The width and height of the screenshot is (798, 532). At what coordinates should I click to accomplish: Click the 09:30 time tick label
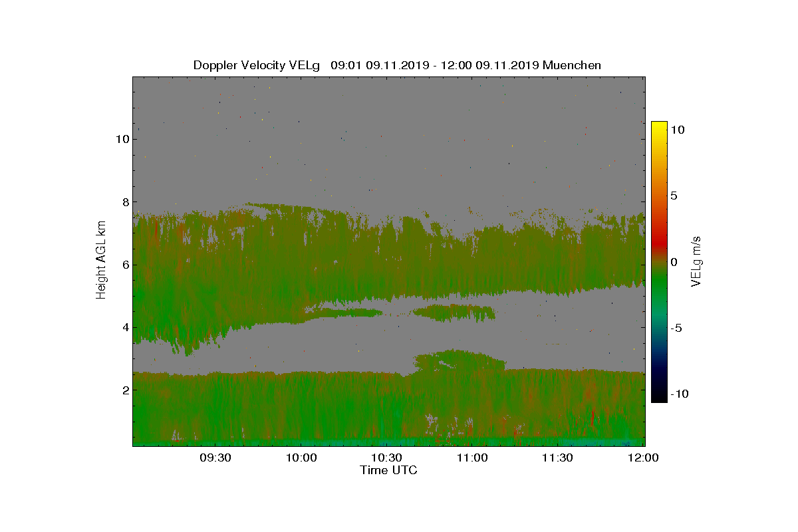click(x=215, y=458)
